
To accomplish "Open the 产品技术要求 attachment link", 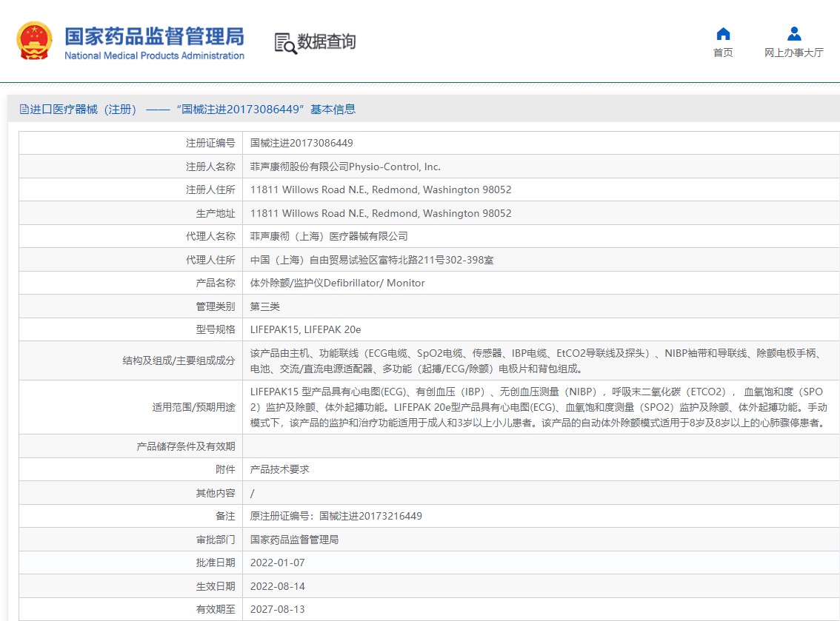I will pos(280,469).
